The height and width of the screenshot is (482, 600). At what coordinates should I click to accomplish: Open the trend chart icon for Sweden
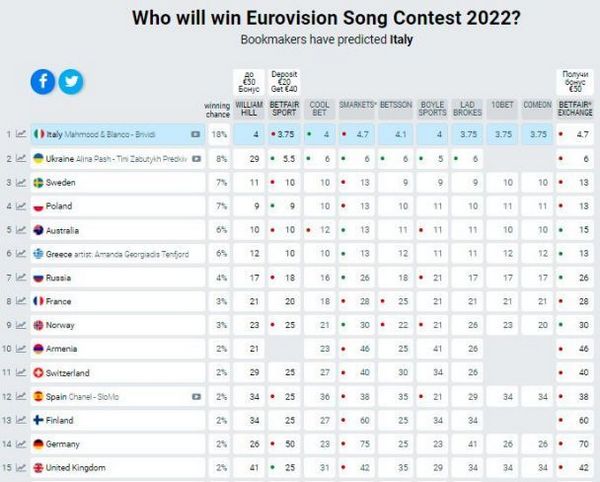[x=20, y=182]
